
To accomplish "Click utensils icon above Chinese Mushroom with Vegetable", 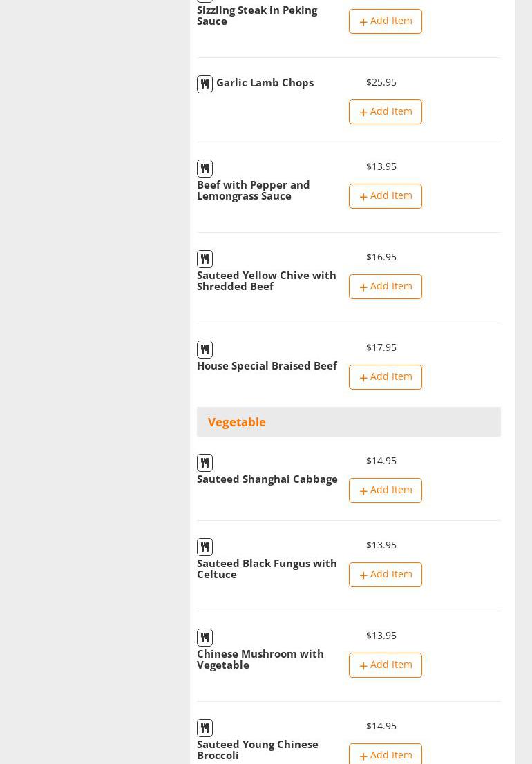I will tap(205, 638).
